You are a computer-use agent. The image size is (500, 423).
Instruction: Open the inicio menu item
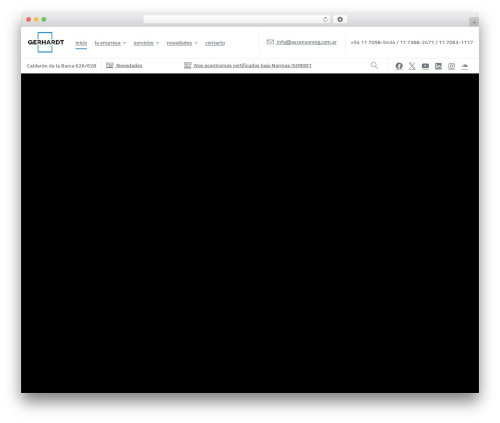pyautogui.click(x=81, y=43)
